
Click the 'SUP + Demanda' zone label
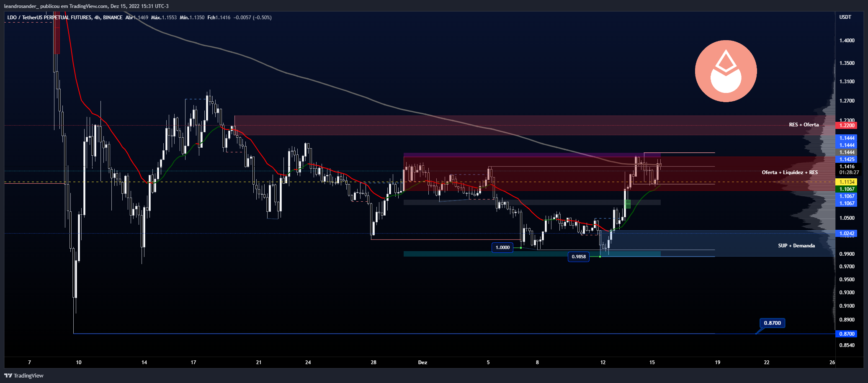click(796, 246)
